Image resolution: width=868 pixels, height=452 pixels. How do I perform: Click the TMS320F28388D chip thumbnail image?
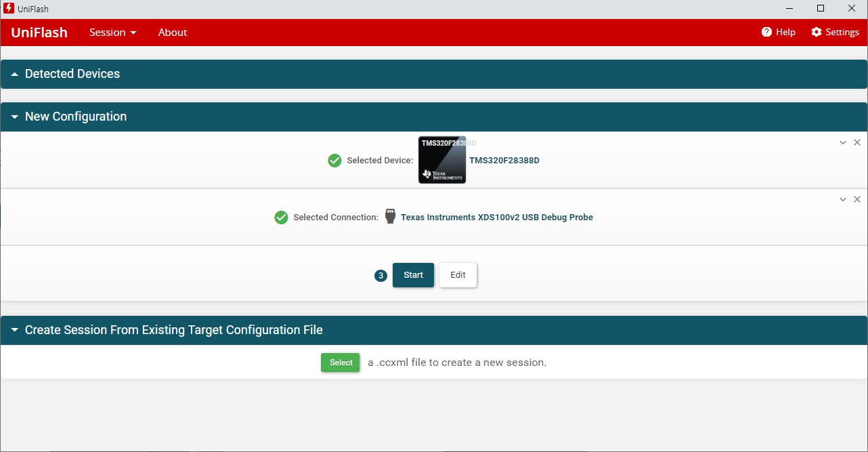[442, 160]
